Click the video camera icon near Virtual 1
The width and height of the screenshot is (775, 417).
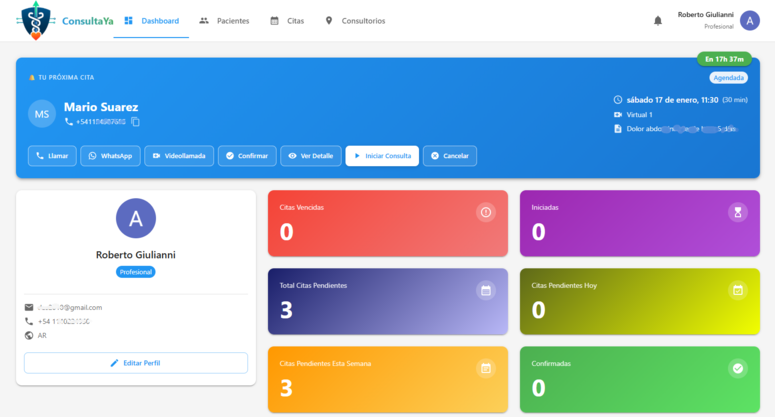point(618,115)
